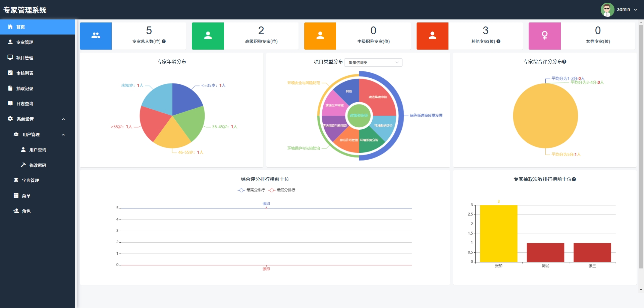Viewport: 644px width, 308px height.
Task: Click the page vertical scrollbar down arrow
Action: 641,290
